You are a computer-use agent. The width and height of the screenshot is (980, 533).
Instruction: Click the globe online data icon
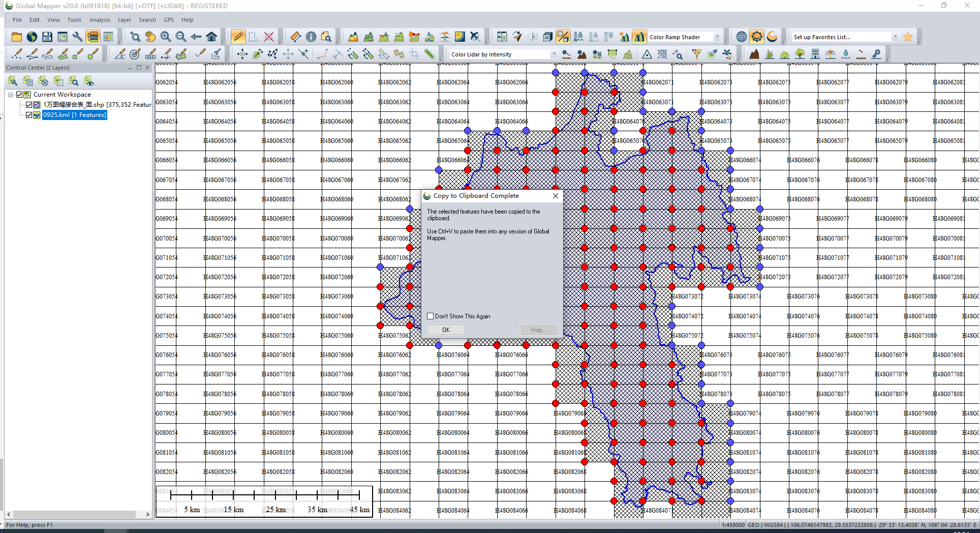click(32, 37)
